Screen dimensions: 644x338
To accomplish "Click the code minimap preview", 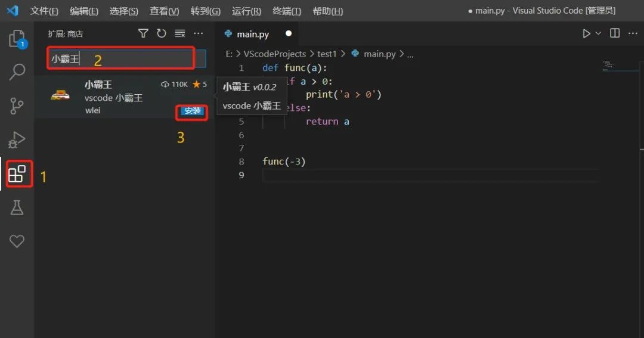I will [609, 66].
